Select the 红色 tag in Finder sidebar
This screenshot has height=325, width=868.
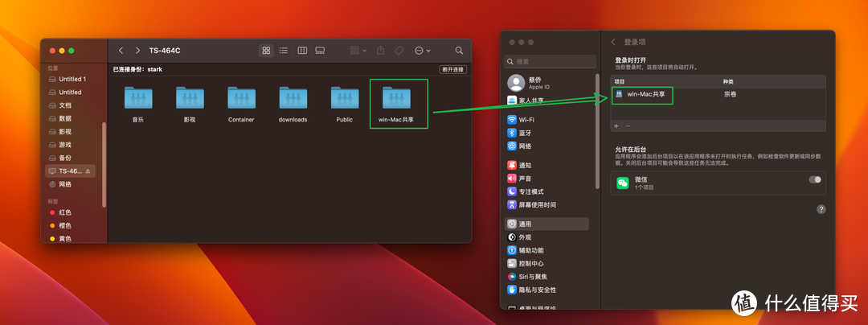pyautogui.click(x=64, y=212)
